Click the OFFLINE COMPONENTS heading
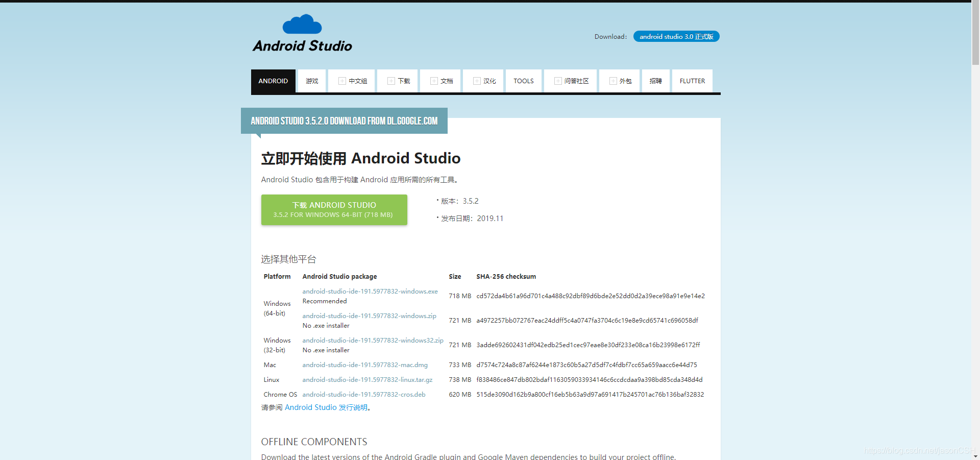This screenshot has width=980, height=460. click(314, 442)
